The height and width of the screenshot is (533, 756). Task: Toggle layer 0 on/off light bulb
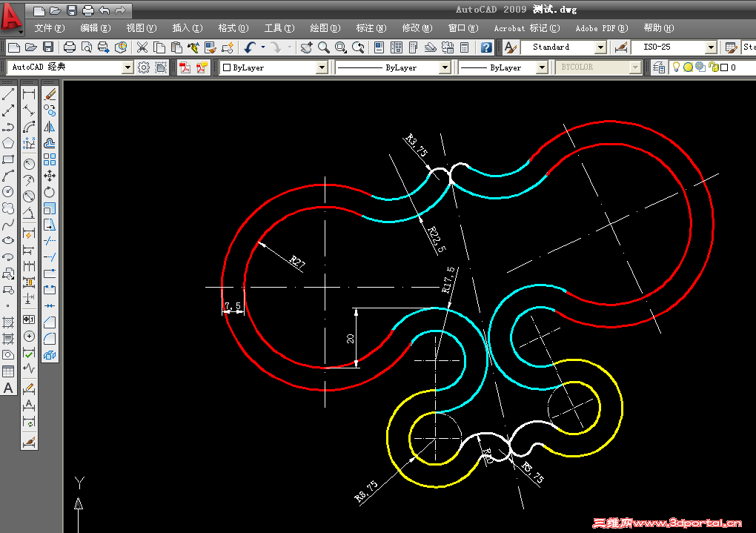tap(677, 67)
